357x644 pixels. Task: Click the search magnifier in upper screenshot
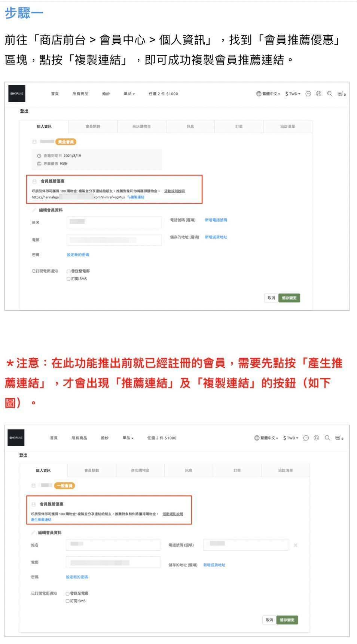coord(330,94)
